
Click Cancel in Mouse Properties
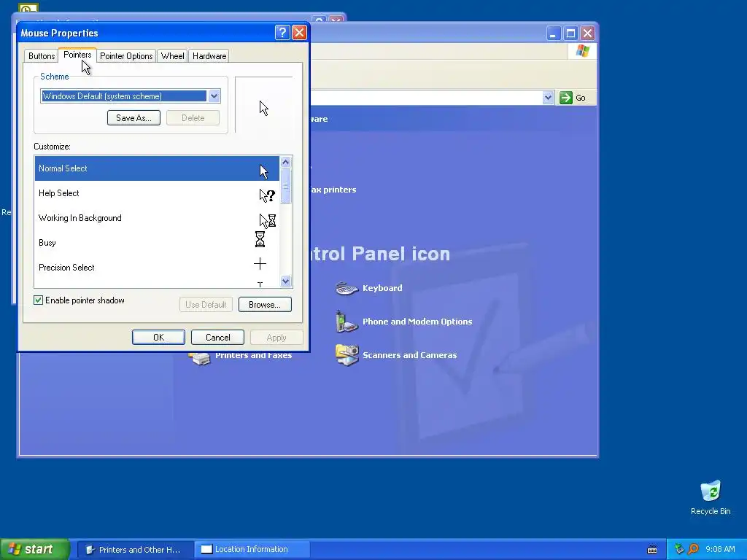point(217,337)
